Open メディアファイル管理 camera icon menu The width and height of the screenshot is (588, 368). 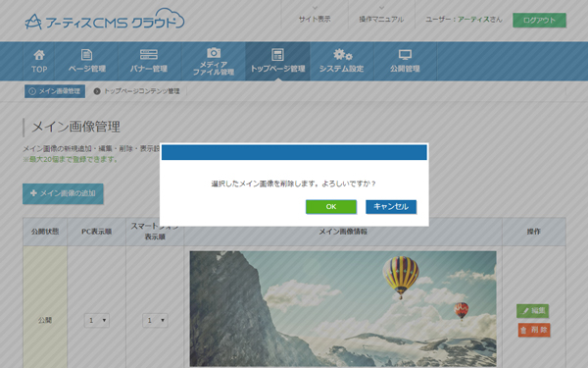tap(214, 61)
